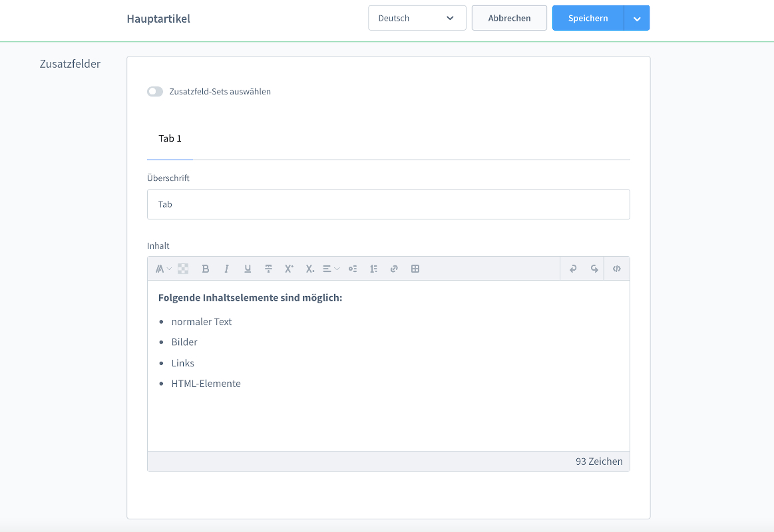This screenshot has height=532, width=774.
Task: Insert an unordered bullet list
Action: point(353,269)
